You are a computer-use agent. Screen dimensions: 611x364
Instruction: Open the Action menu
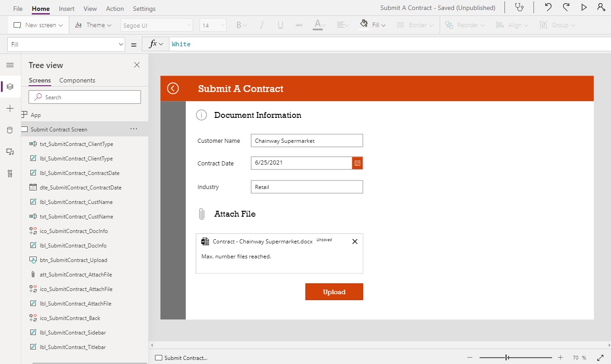(115, 8)
